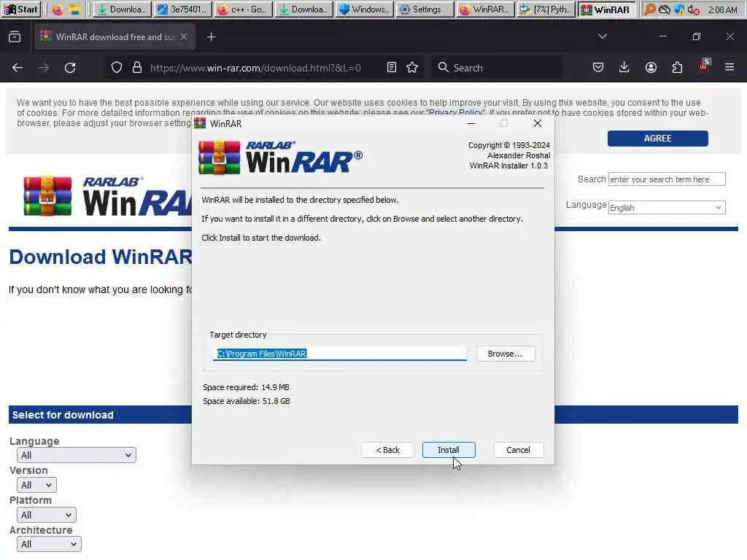Open the Firefox account icon
This screenshot has width=747, height=560.
651,68
